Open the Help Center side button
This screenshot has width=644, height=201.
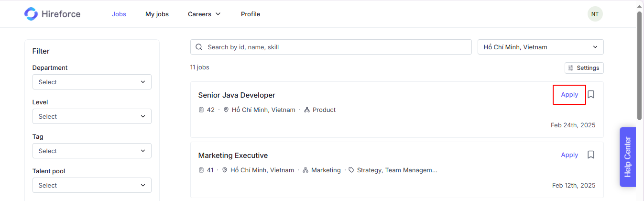pyautogui.click(x=628, y=157)
